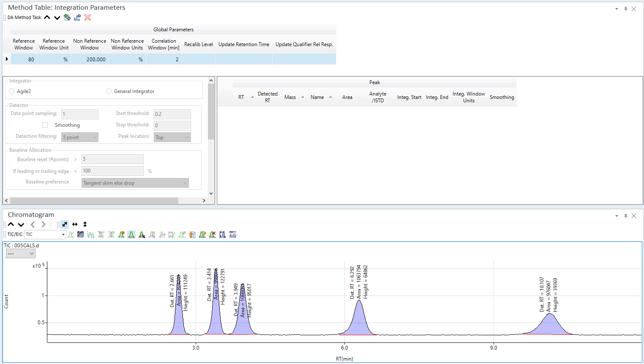The width and height of the screenshot is (644, 364).
Task: Click the Data point sampling field
Action: [x=80, y=114]
